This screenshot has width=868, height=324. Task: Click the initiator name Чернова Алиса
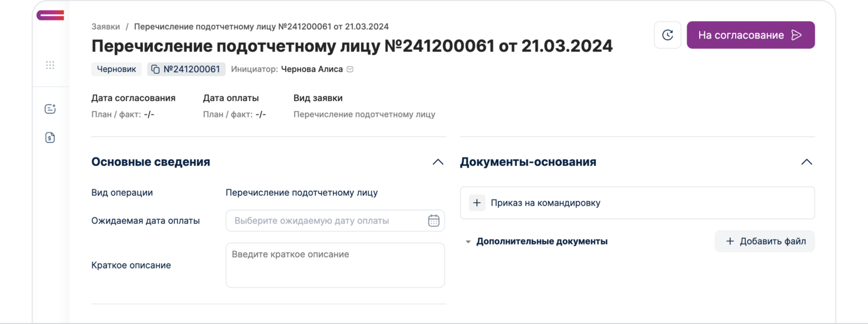[x=312, y=69]
